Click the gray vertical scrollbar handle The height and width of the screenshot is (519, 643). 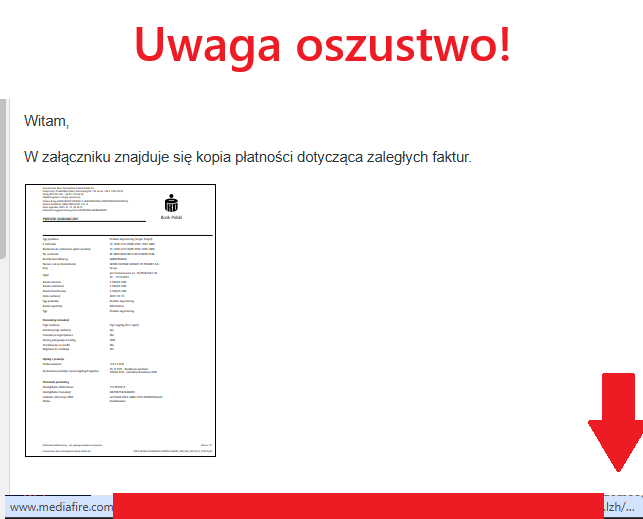coord(2,179)
